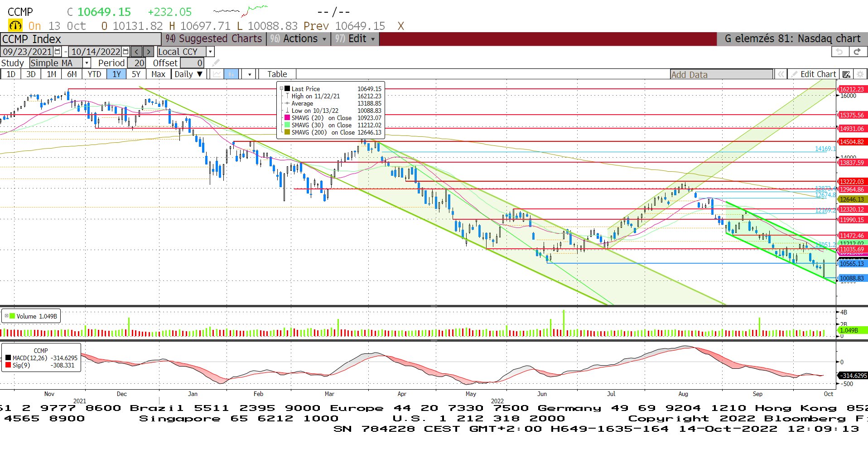
Task: Click the 15375.56 price level label
Action: [852, 115]
